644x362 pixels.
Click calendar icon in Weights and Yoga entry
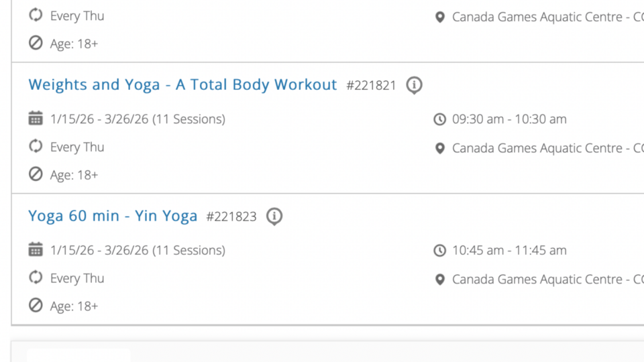pos(36,119)
